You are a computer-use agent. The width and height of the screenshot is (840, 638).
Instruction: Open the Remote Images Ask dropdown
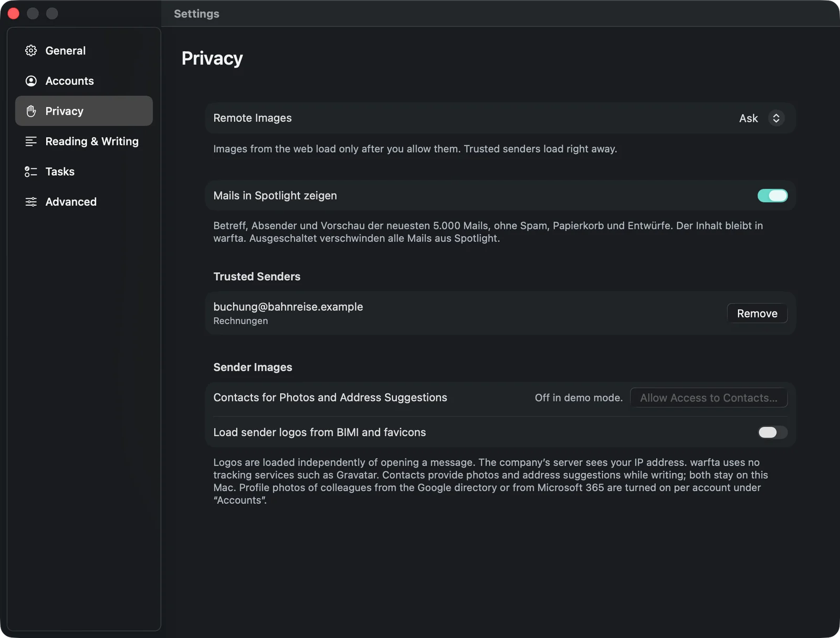[762, 118]
